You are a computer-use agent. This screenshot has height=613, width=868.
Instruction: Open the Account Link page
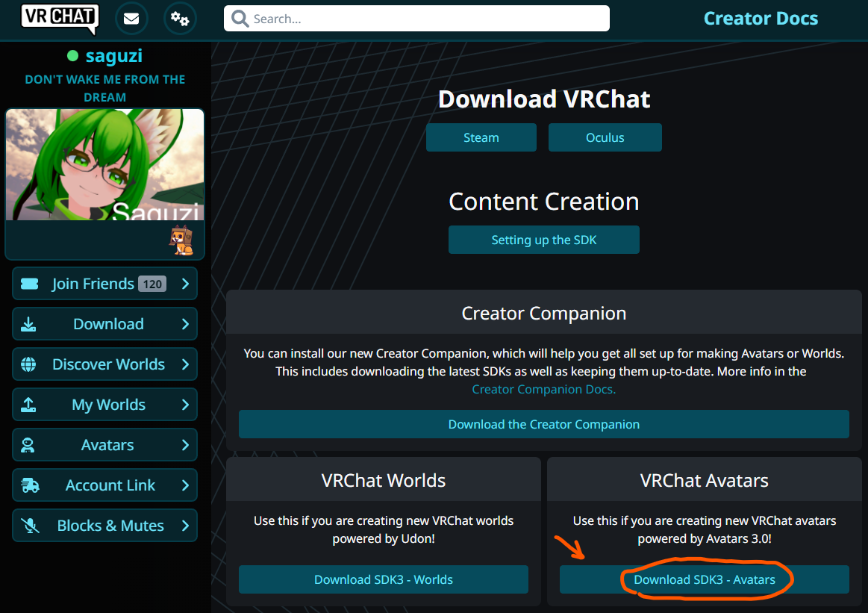click(104, 485)
